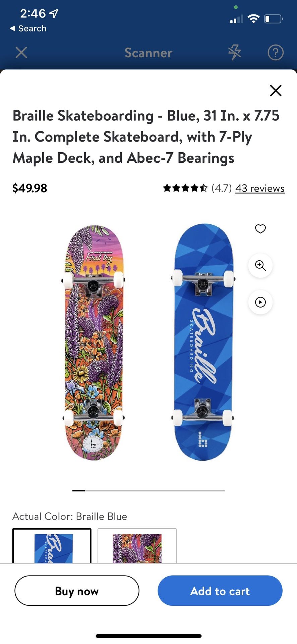Close the Scanner screen
The image size is (297, 644).
pyautogui.click(x=21, y=53)
